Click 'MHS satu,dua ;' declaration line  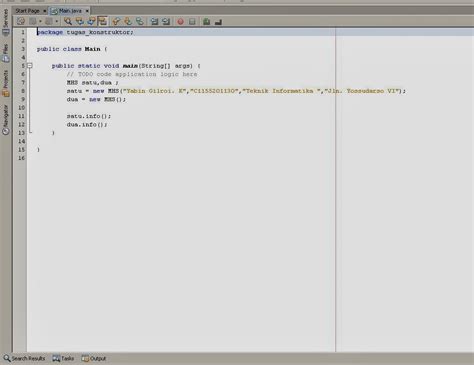[x=92, y=82]
